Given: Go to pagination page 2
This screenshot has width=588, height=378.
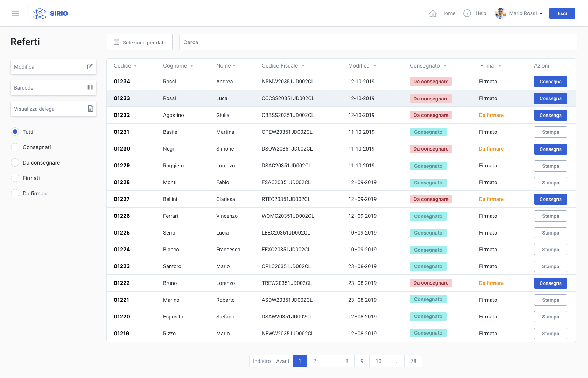Looking at the screenshot, I should 315,361.
